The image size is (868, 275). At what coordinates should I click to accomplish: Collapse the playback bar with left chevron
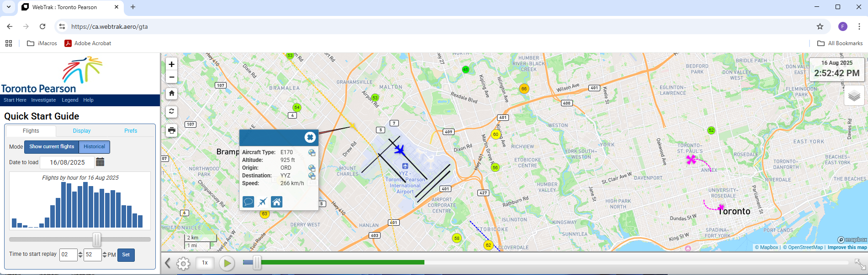(168, 263)
